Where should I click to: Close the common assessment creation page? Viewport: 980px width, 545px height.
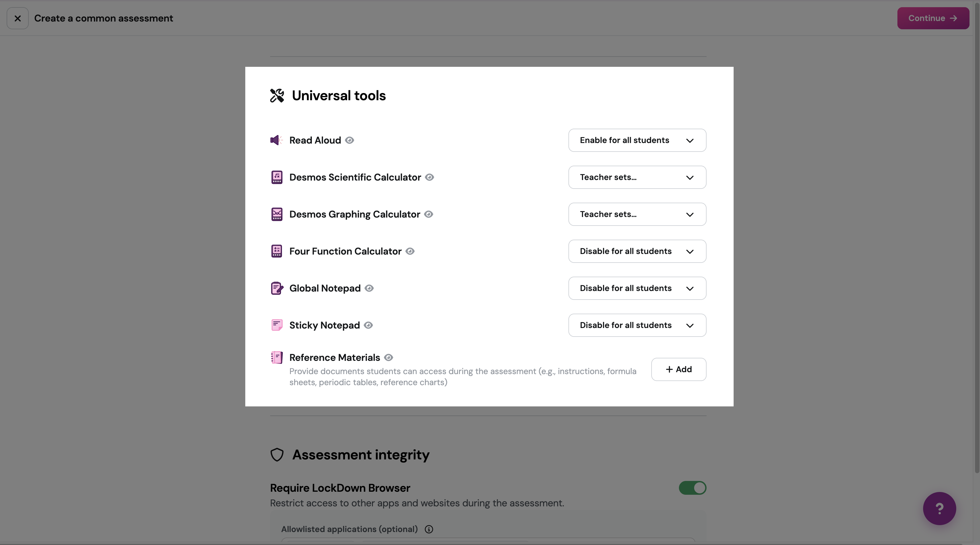coord(17,18)
